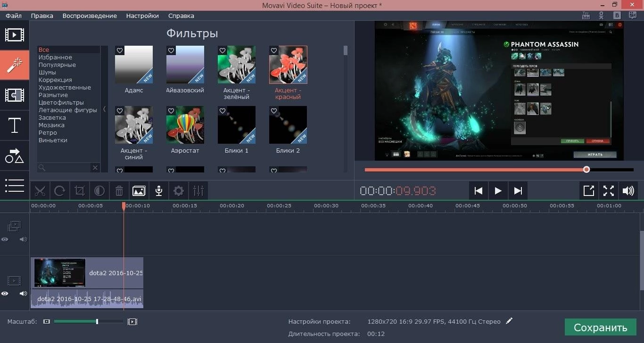Edit project settings pencil icon
Screen dimensions: 644x343
click(x=509, y=321)
